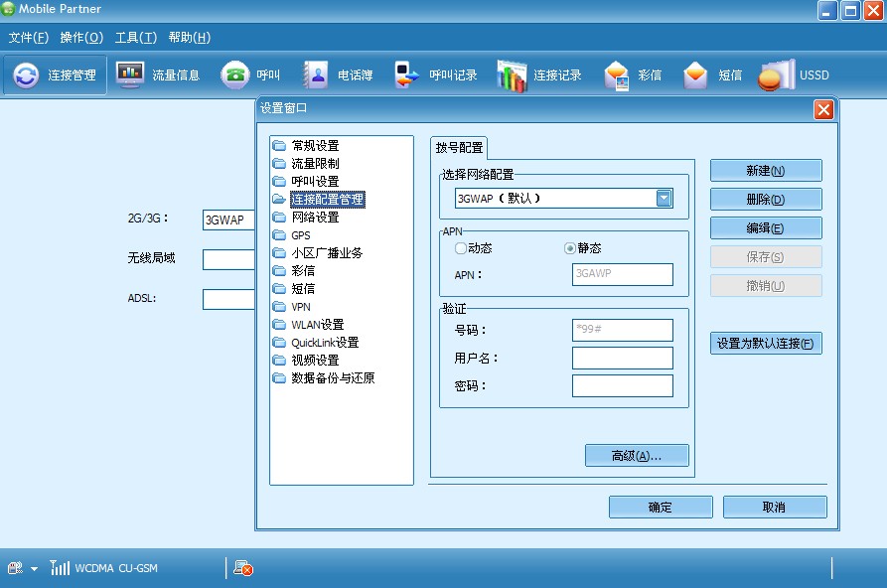Image resolution: width=887 pixels, height=588 pixels.
Task: Click the 高级(A)... button
Action: [636, 456]
